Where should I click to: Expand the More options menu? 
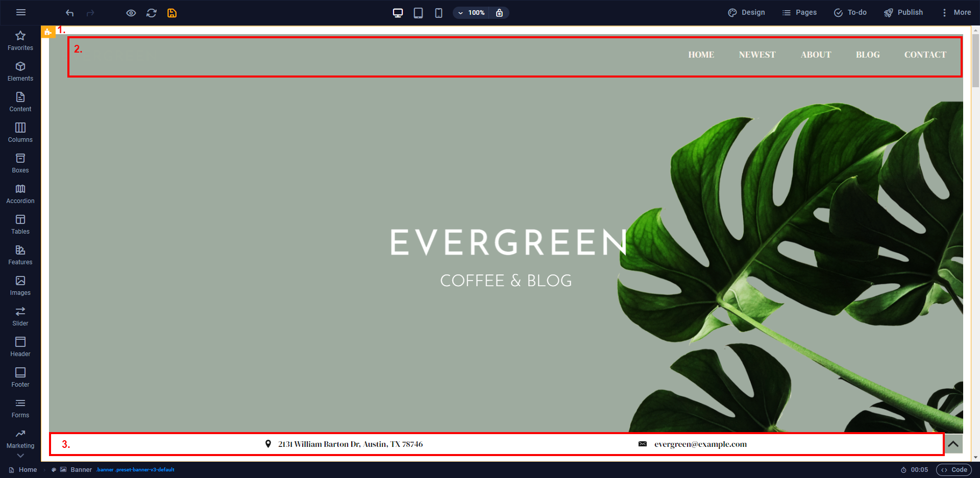point(956,12)
